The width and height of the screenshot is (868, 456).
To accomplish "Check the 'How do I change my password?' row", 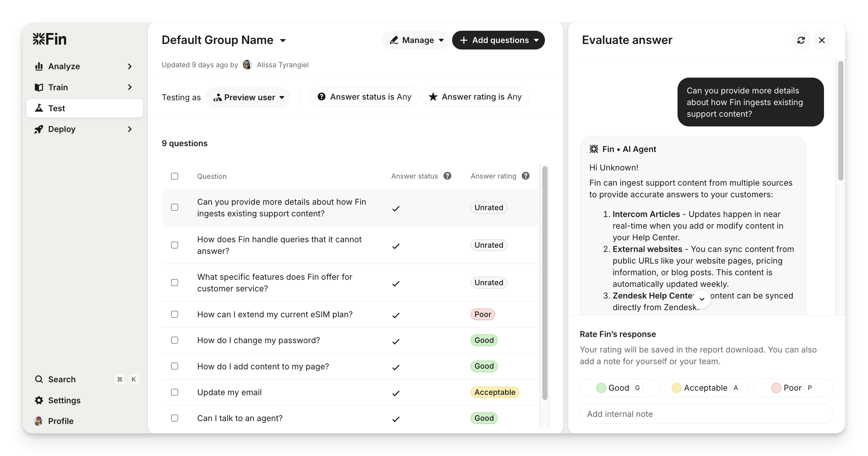I will pos(175,341).
